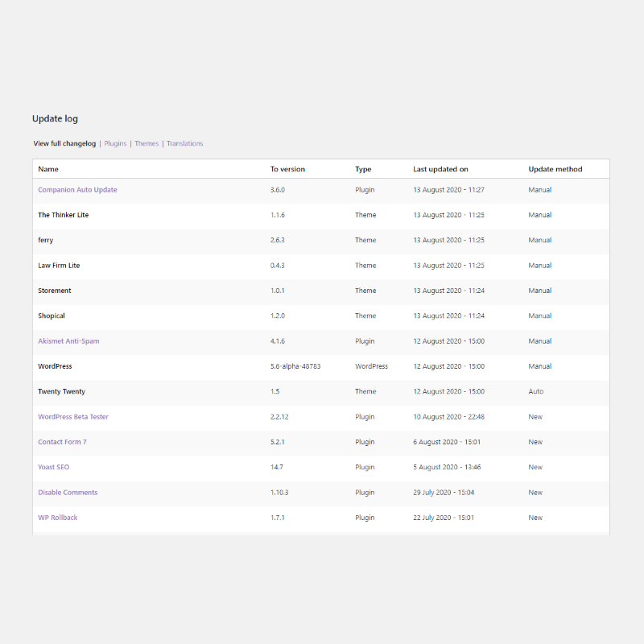Click version 5.6-alpha-48783 cell
The width and height of the screenshot is (644, 644).
pyautogui.click(x=295, y=366)
